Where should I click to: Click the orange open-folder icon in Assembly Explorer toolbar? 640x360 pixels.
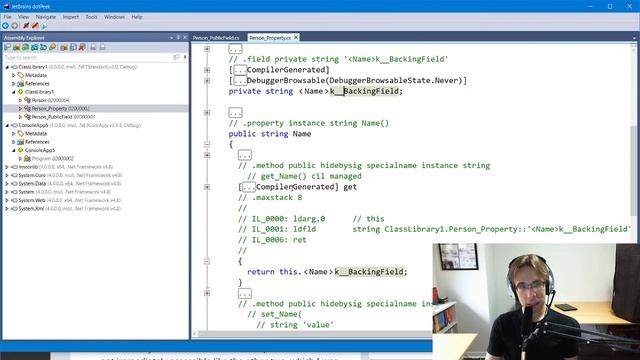(x=16, y=47)
